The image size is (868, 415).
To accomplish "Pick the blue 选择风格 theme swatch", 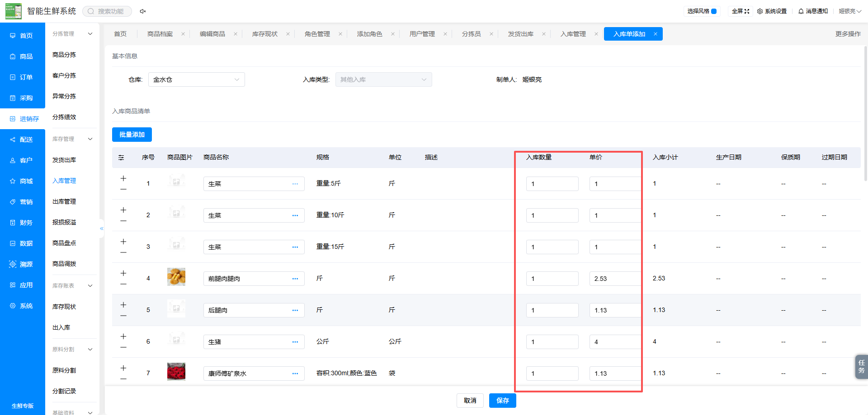I will tap(714, 11).
